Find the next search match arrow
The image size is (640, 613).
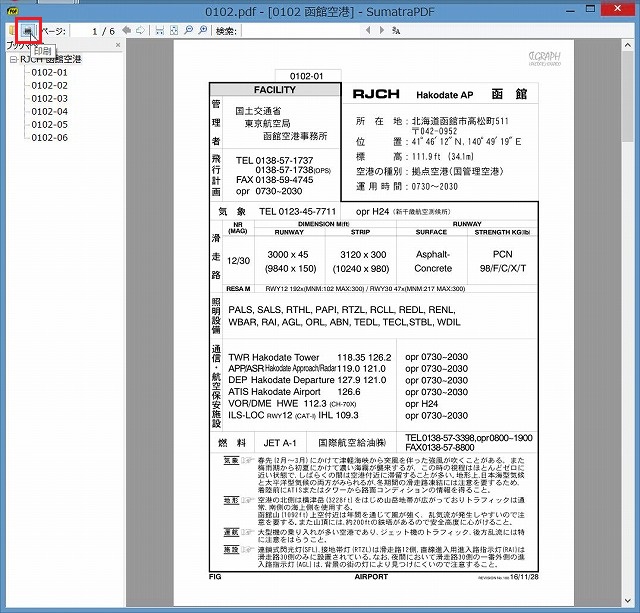click(x=382, y=30)
